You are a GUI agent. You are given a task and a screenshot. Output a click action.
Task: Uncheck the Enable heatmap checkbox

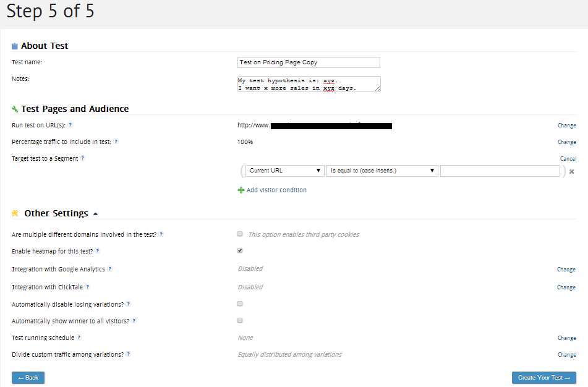240,250
